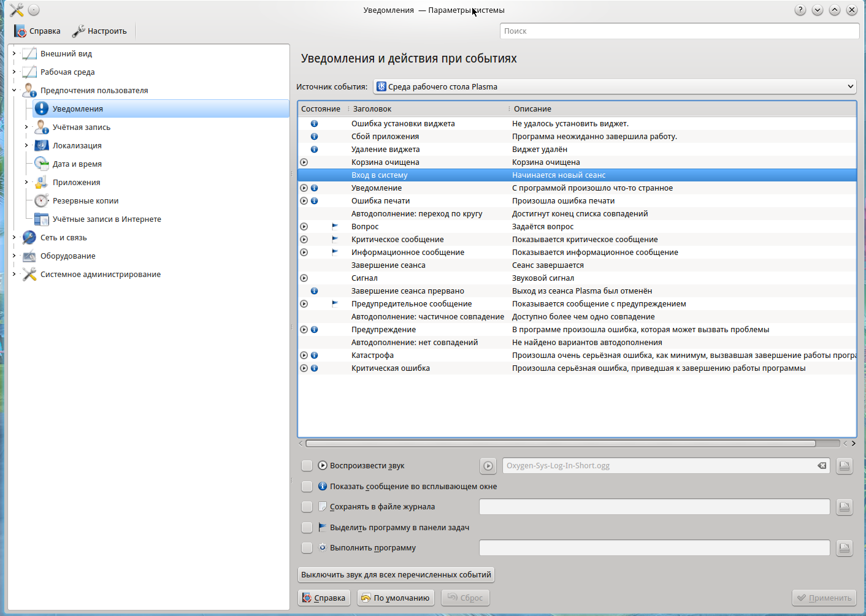Click the popup icon in Удаление виджета row

(315, 150)
